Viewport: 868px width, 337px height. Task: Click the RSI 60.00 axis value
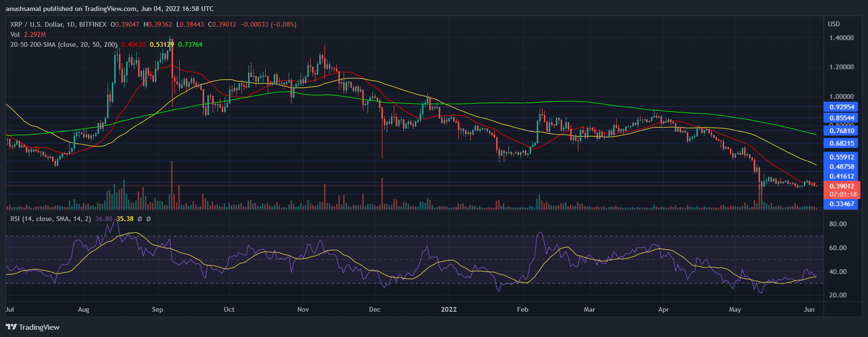[837, 248]
